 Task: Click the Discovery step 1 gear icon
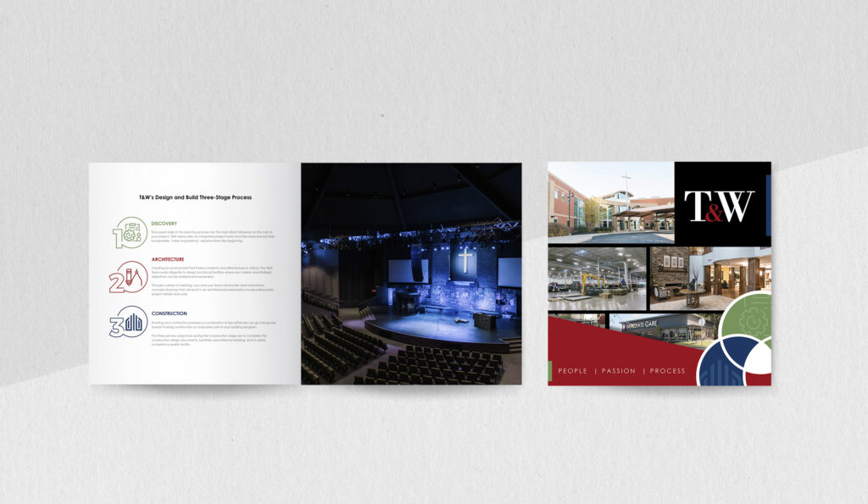[130, 233]
